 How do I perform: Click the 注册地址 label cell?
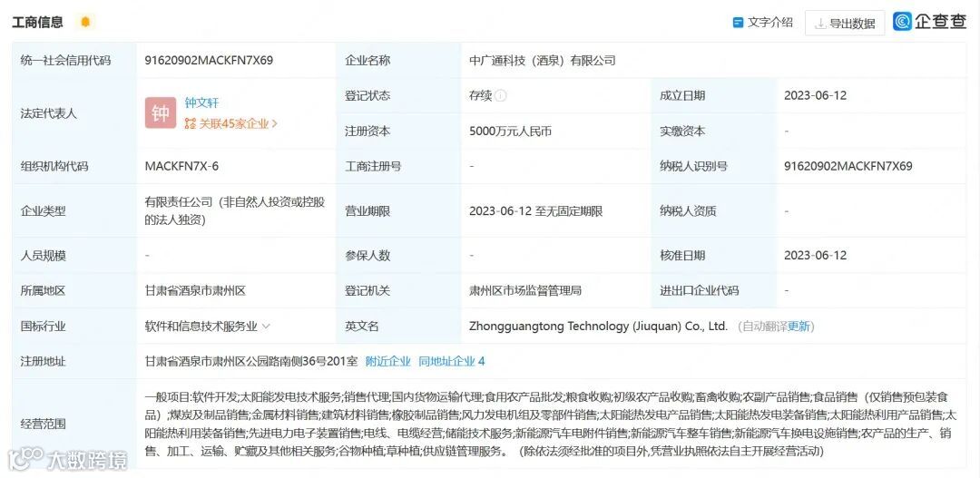[73, 361]
